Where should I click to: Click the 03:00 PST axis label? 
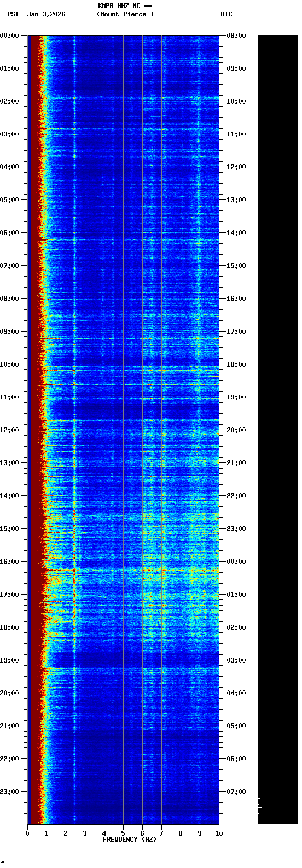(10, 134)
